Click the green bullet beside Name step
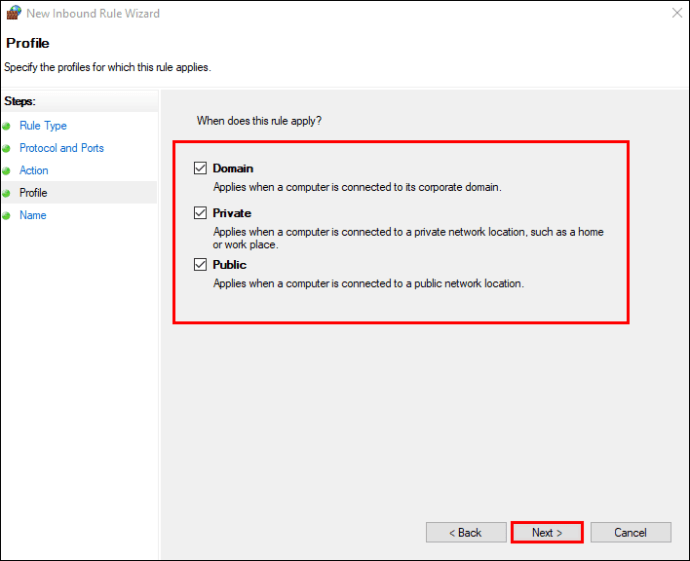The image size is (690, 561). click(7, 216)
